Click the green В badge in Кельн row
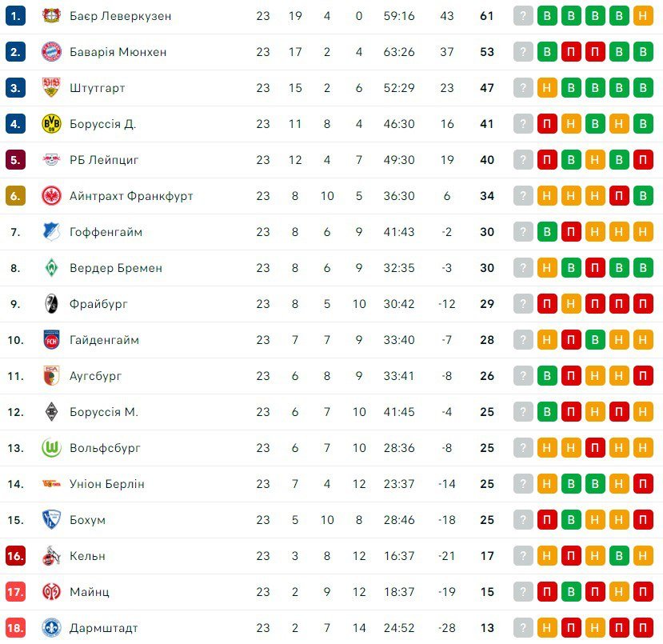The width and height of the screenshot is (663, 644). 619,556
